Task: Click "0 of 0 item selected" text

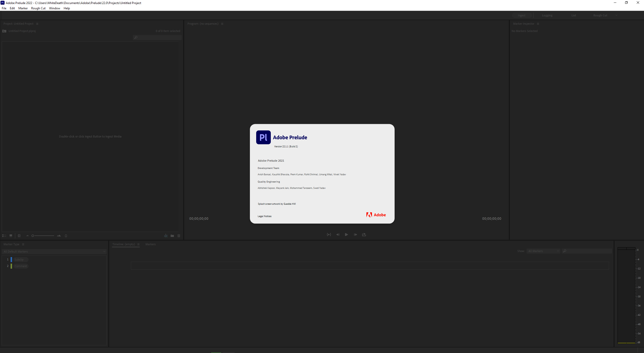Action: [168, 31]
